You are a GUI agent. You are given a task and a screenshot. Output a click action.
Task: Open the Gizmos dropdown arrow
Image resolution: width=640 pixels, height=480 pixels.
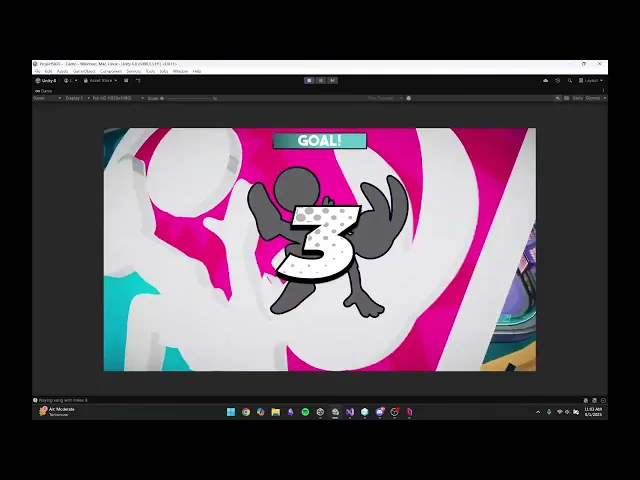604,98
